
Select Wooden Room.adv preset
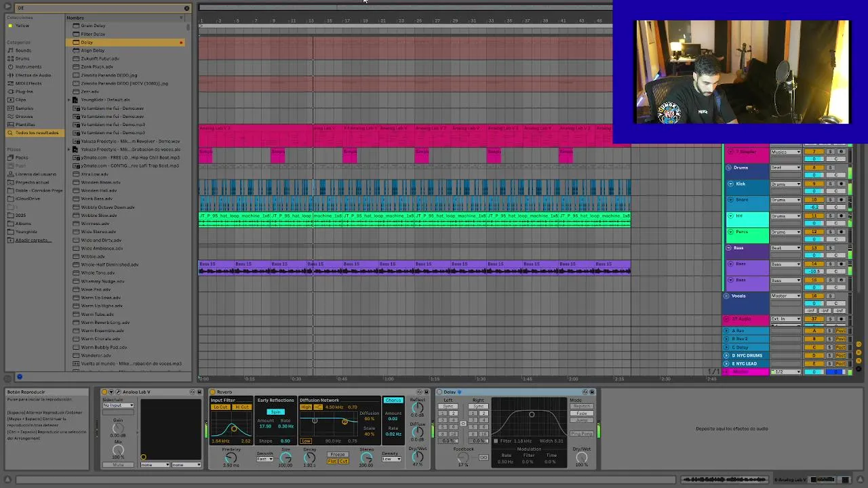click(x=100, y=182)
